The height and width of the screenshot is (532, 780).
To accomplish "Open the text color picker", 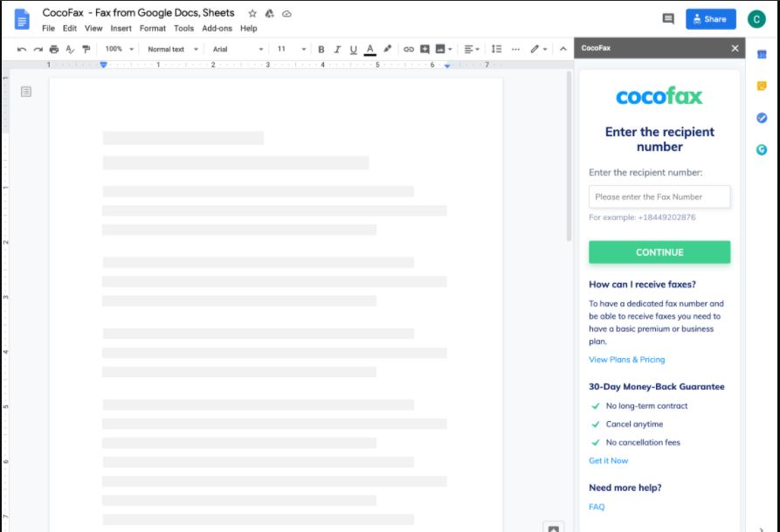I will pyautogui.click(x=369, y=49).
